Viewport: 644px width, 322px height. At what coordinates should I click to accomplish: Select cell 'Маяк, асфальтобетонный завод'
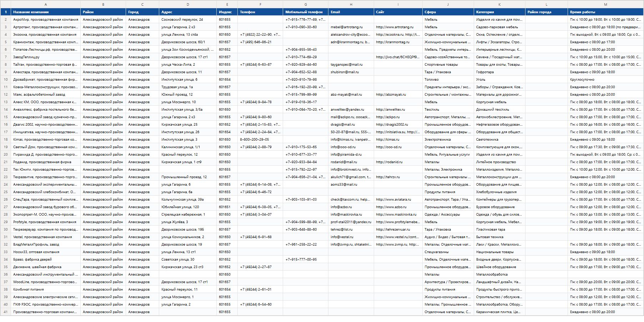point(46,94)
